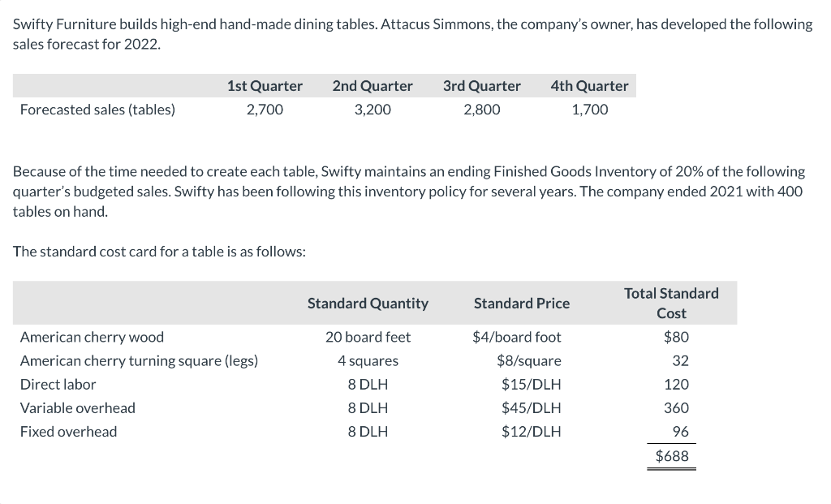Select the 4th Quarter column header
This screenshot has width=831, height=504.
tap(589, 86)
